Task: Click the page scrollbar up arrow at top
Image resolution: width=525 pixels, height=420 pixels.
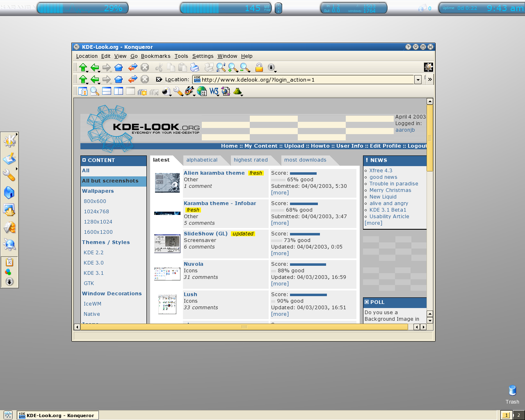Action: (430, 101)
